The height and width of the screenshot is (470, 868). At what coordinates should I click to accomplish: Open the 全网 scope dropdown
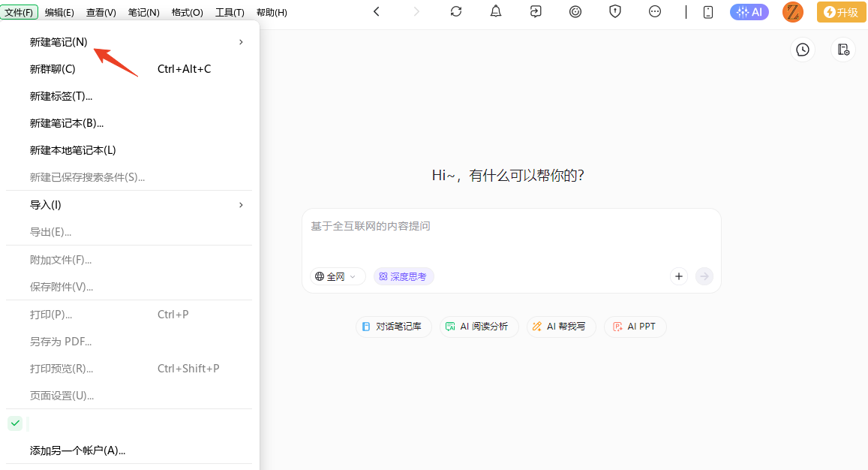click(x=337, y=276)
